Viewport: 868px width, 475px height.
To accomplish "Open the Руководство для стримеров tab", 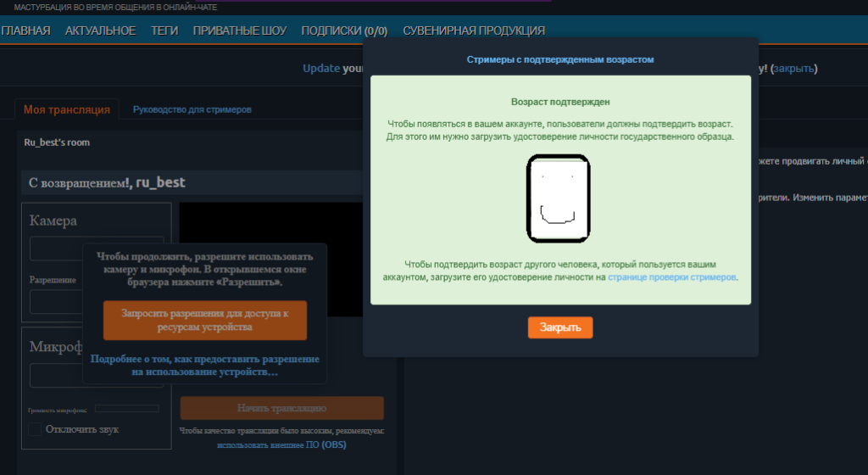I will 192,109.
